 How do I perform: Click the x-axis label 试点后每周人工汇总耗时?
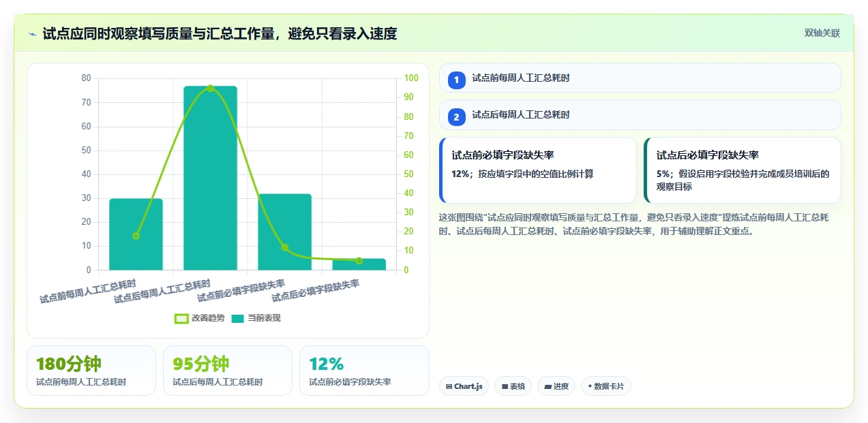(x=162, y=292)
